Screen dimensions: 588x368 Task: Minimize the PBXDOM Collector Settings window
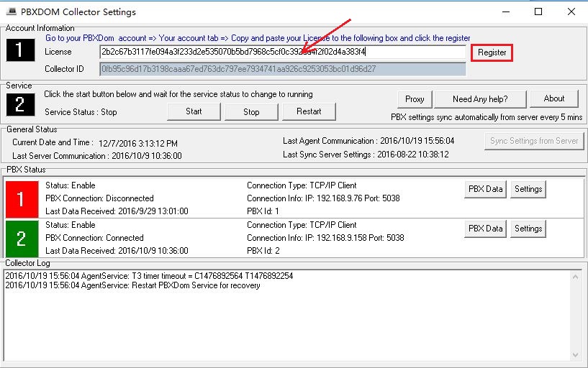[506, 11]
